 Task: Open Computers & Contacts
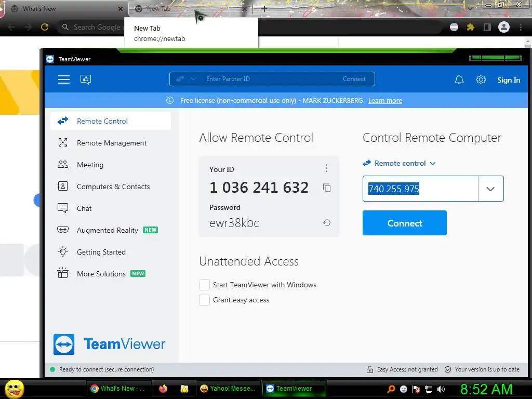click(x=111, y=187)
